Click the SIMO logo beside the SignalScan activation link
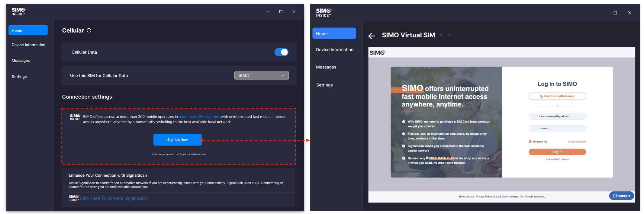This screenshot has height=214, width=644. coord(74,198)
